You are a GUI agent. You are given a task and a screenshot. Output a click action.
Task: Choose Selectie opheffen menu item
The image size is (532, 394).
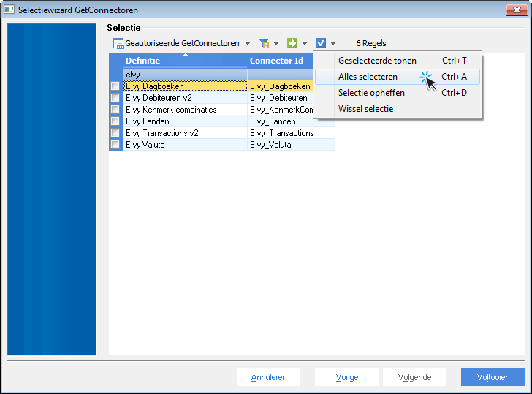(x=371, y=93)
